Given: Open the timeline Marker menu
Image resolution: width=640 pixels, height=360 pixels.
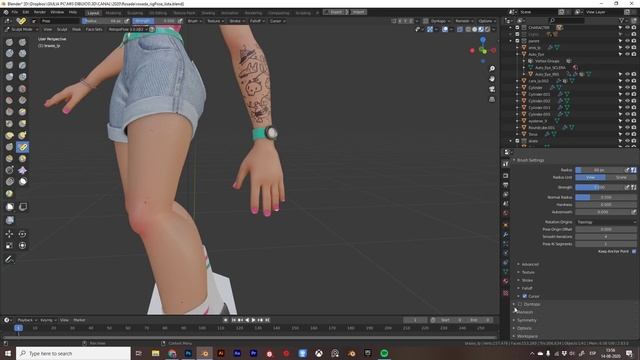Looking at the screenshot, I should [x=79, y=320].
